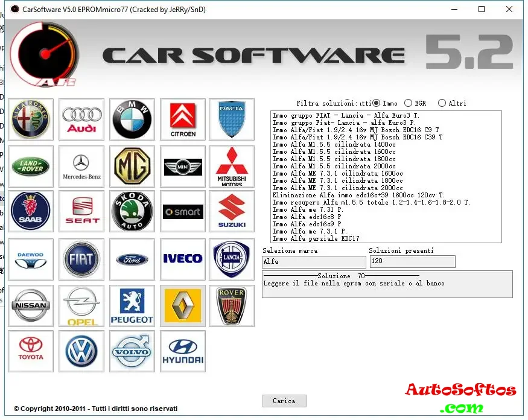This screenshot has width=528, height=420.
Task: Switch filter to Altri radio button
Action: (x=442, y=103)
